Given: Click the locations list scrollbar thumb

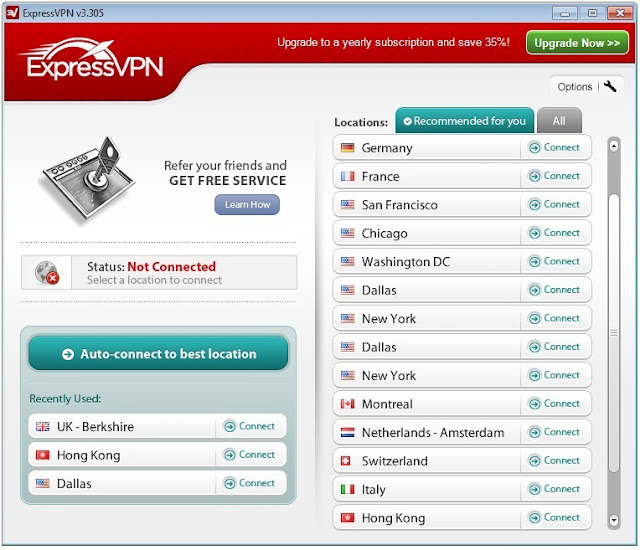Looking at the screenshot, I should click(614, 333).
